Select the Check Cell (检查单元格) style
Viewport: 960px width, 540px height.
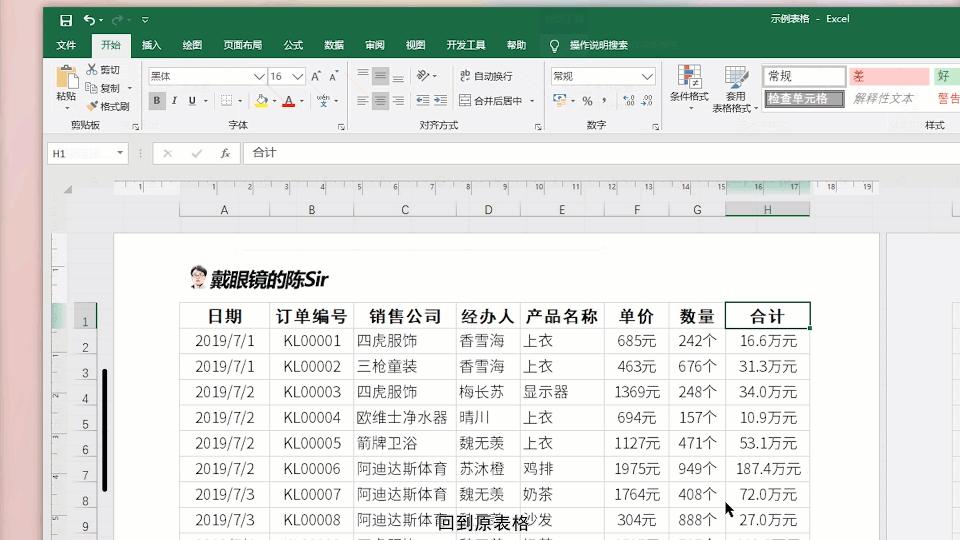point(804,99)
